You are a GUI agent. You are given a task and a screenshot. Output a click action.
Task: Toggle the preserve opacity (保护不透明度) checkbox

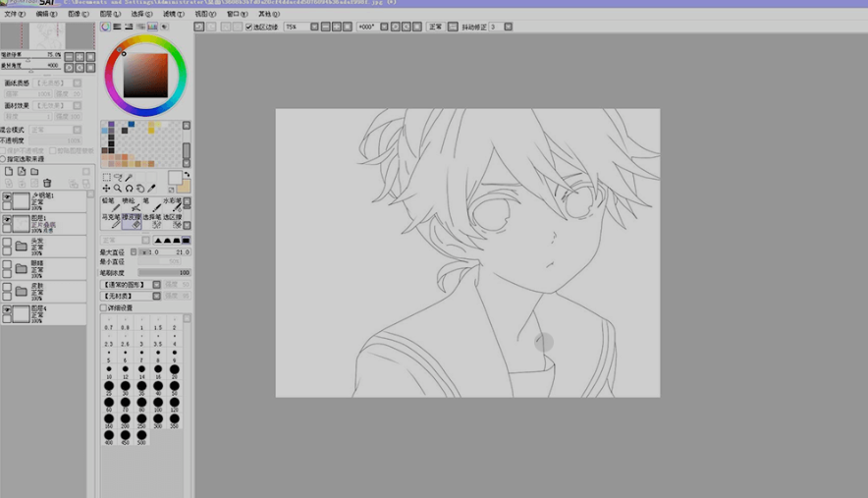3,150
